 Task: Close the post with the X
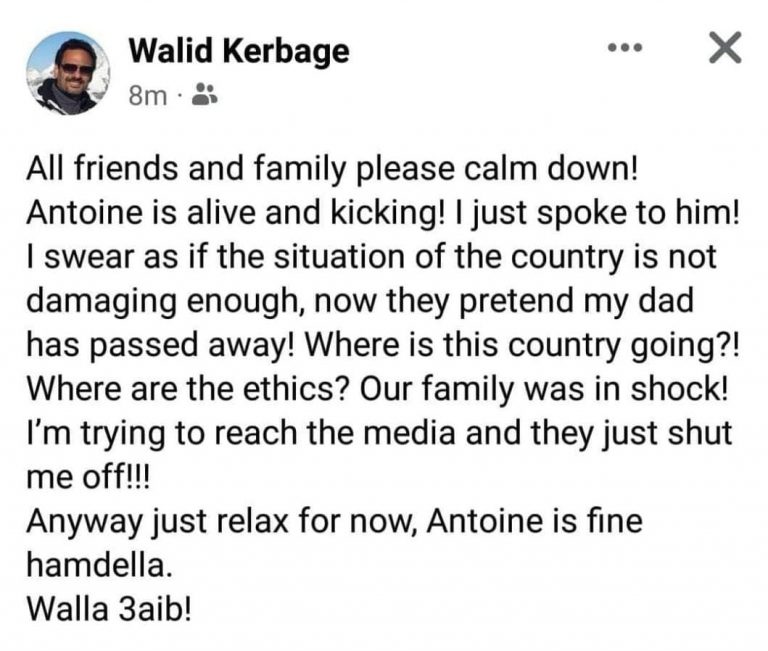tap(723, 47)
